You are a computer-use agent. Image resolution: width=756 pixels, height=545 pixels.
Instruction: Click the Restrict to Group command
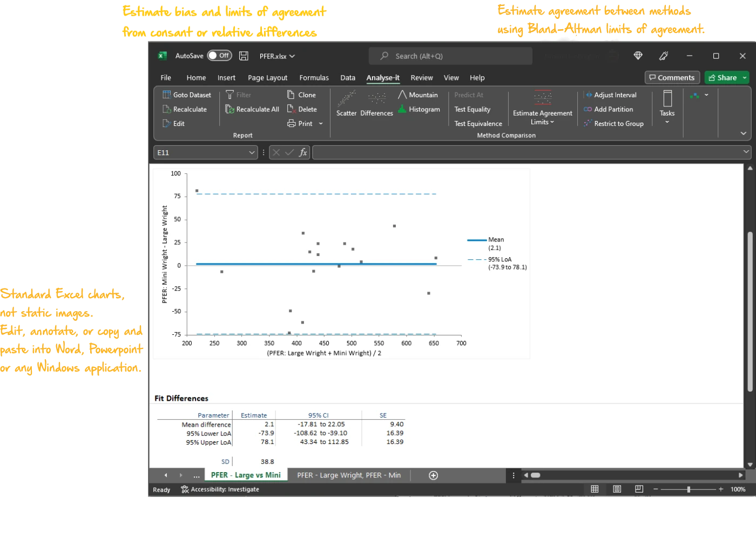(614, 124)
